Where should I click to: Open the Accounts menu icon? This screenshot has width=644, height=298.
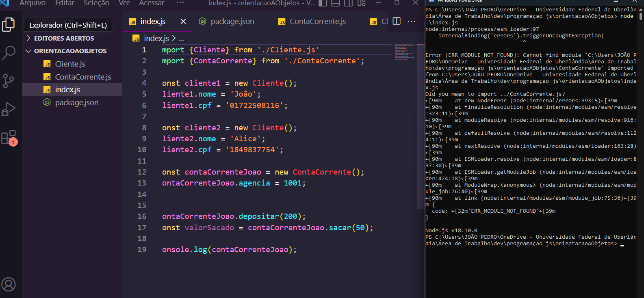pyautogui.click(x=9, y=285)
